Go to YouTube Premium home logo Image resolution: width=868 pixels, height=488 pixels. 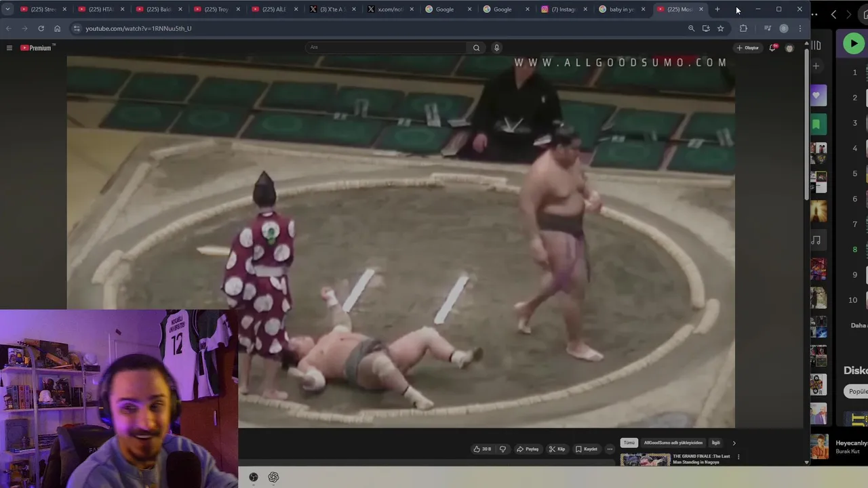[36, 47]
